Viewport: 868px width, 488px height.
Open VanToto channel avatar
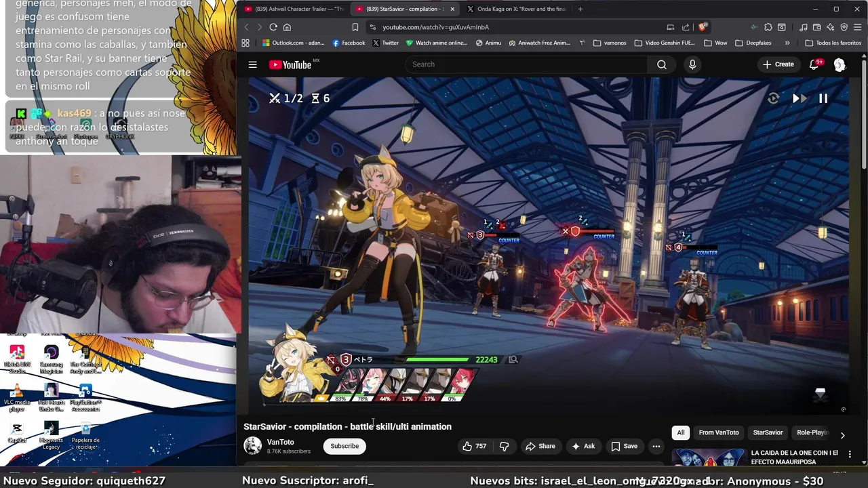click(x=252, y=446)
